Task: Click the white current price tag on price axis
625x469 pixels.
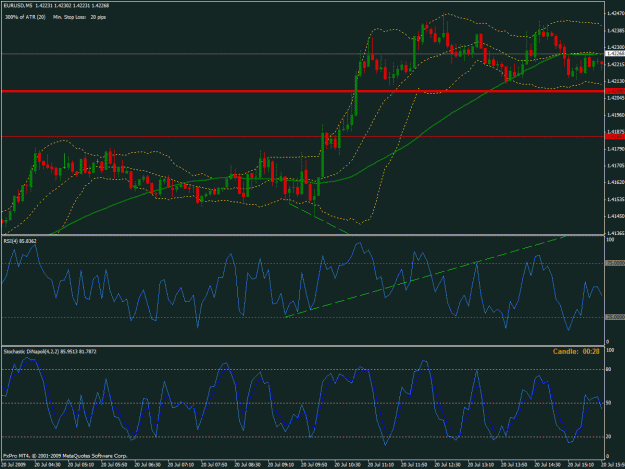Action: pyautogui.click(x=615, y=53)
